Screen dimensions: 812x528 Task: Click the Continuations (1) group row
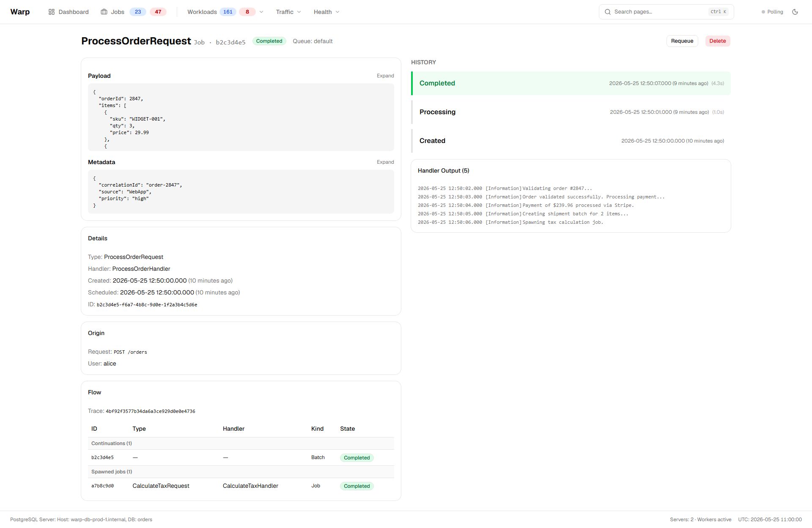tap(241, 443)
